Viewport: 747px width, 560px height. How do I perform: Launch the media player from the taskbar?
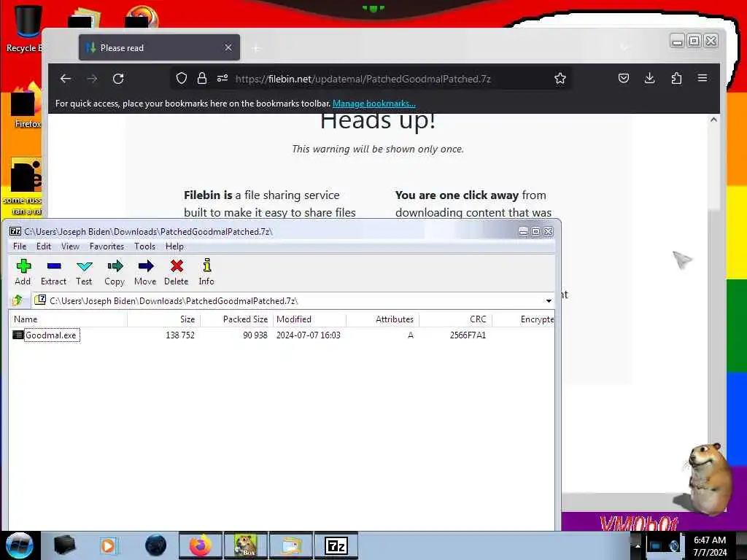click(109, 545)
